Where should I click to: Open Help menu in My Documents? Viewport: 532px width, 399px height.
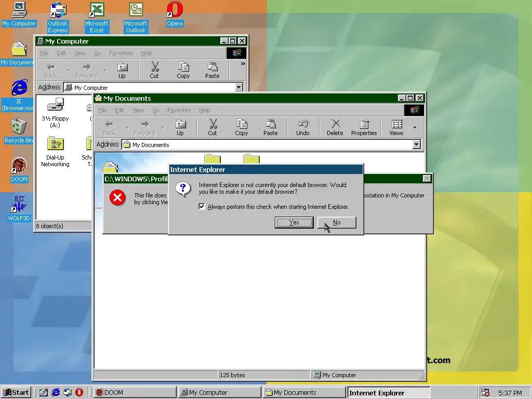coord(204,110)
